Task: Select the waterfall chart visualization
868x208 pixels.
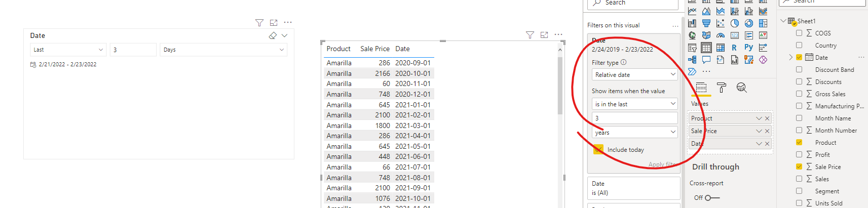Action: [692, 23]
